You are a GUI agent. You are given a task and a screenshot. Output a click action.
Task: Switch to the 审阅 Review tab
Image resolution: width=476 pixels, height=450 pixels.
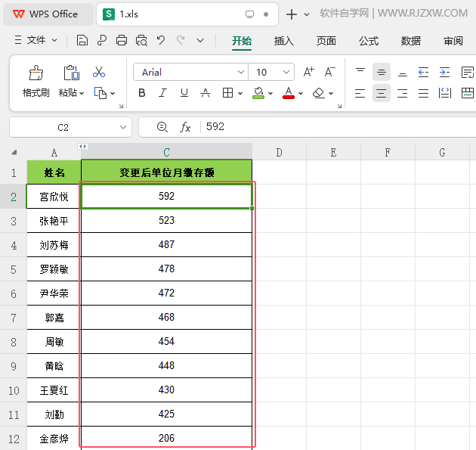click(453, 41)
